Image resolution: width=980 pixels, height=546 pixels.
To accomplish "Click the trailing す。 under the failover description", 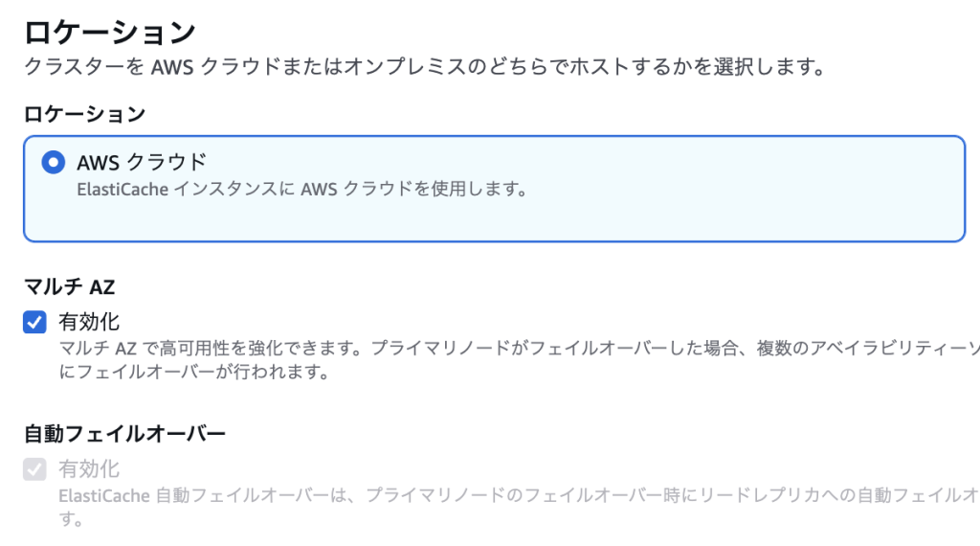I will click(71, 519).
